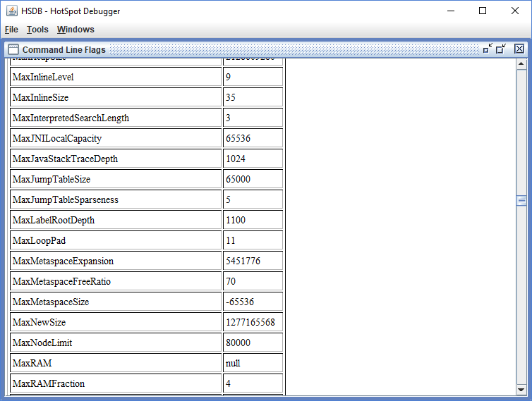Open the Tools menu
The image size is (532, 401).
[x=37, y=30]
